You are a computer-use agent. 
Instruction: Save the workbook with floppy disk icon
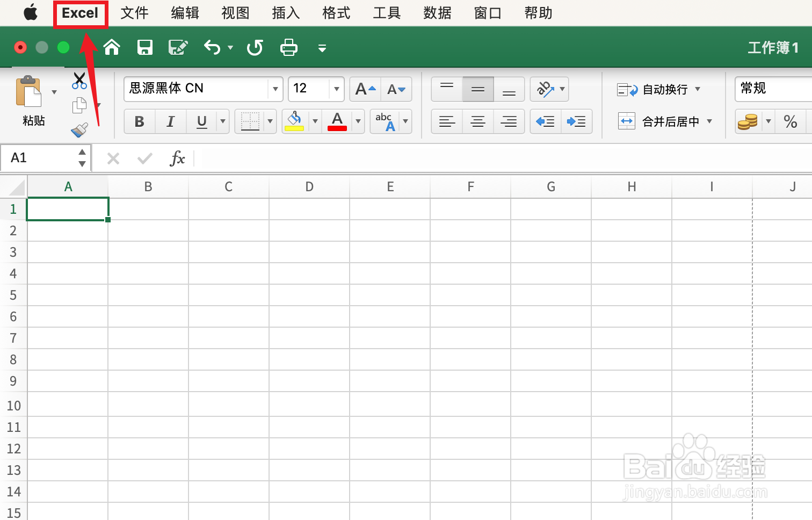145,47
